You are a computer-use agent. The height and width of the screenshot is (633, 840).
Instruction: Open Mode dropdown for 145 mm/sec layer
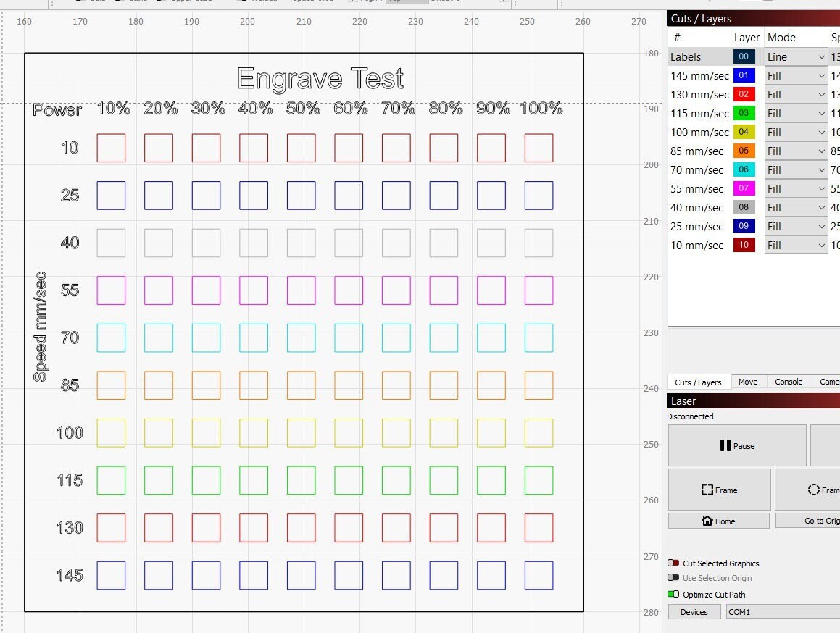tap(796, 75)
